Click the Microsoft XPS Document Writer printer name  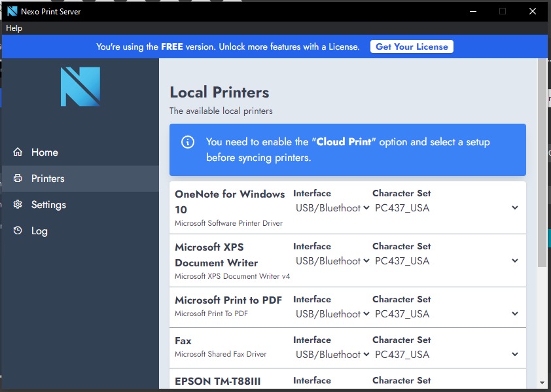tap(217, 255)
